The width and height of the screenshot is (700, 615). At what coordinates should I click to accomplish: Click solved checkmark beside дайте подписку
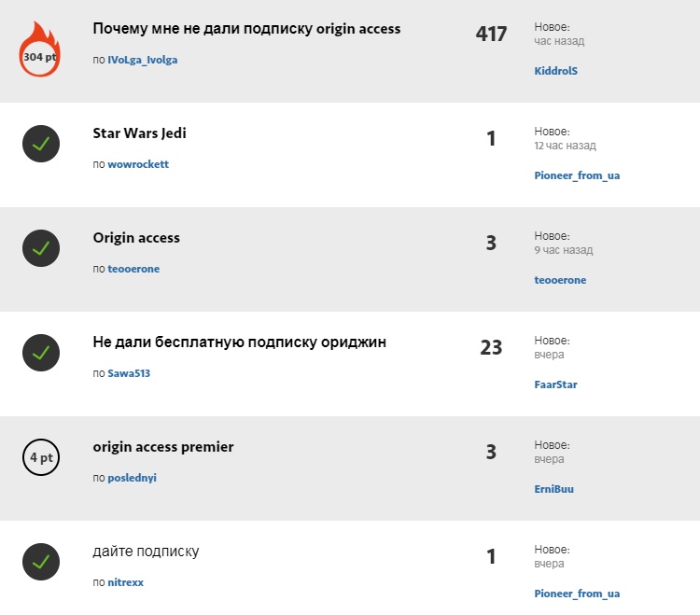click(41, 563)
